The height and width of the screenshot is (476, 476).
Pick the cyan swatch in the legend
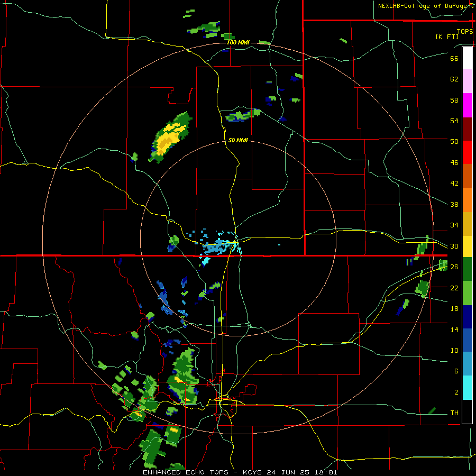pos(467,388)
